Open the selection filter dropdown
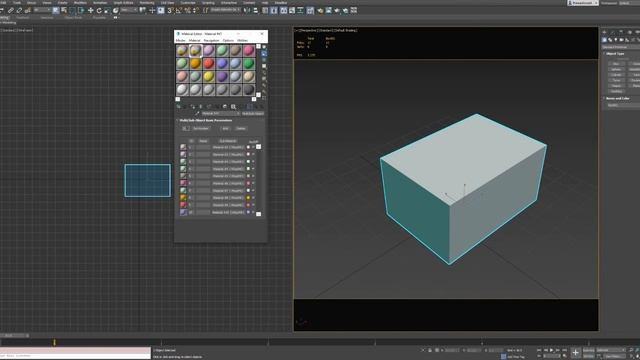Viewport: 640px width, 360px height. (43, 10)
